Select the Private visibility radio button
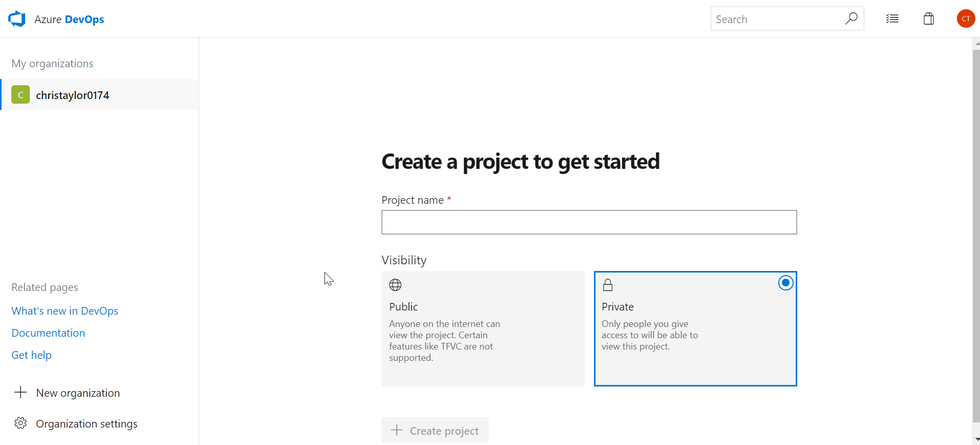The image size is (980, 445). click(x=785, y=283)
